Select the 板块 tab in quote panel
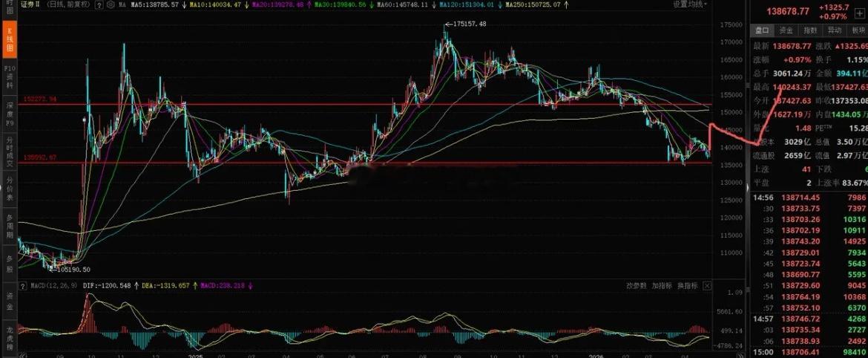868x358 pixels. click(858, 30)
